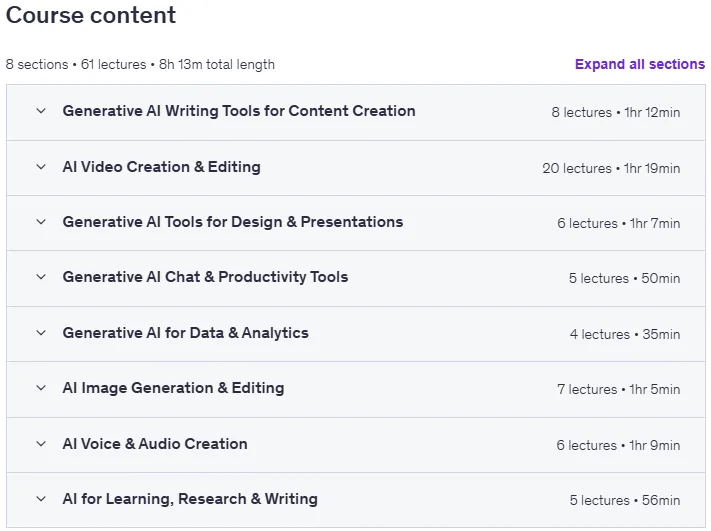Expand AI Voice & Audio Creation chevron
This screenshot has height=531, width=711.
click(41, 443)
